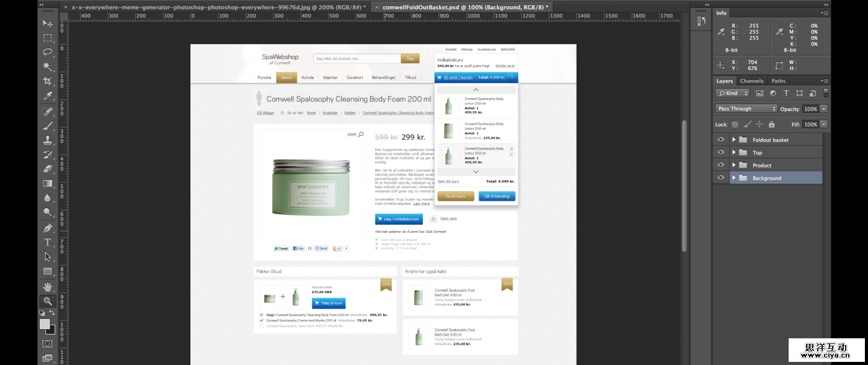Select the Magic Wand tool

[48, 66]
